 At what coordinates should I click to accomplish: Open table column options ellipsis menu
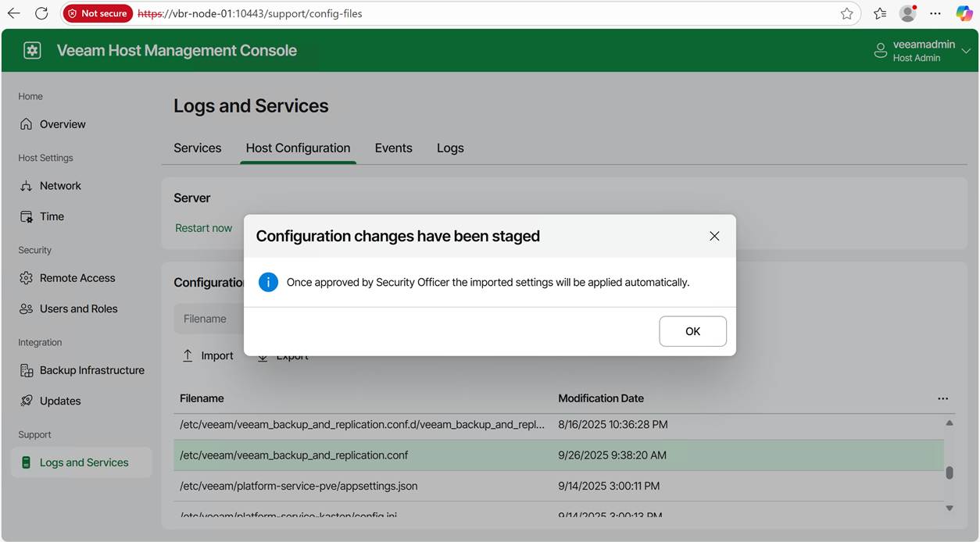(x=942, y=398)
